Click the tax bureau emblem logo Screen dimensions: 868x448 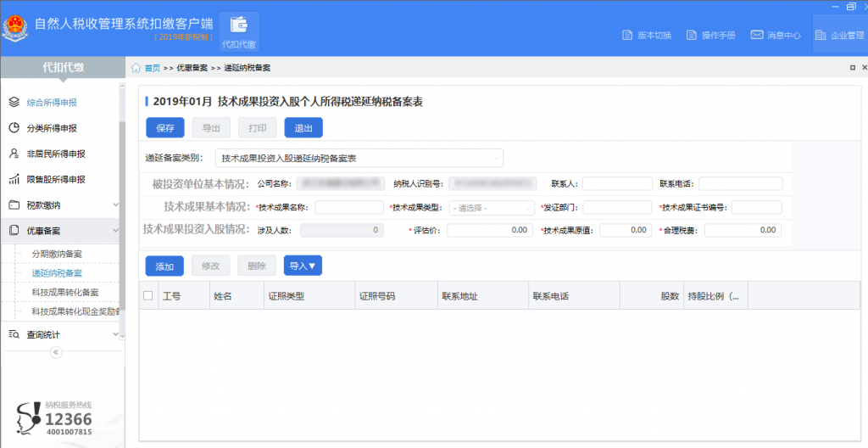(x=15, y=28)
